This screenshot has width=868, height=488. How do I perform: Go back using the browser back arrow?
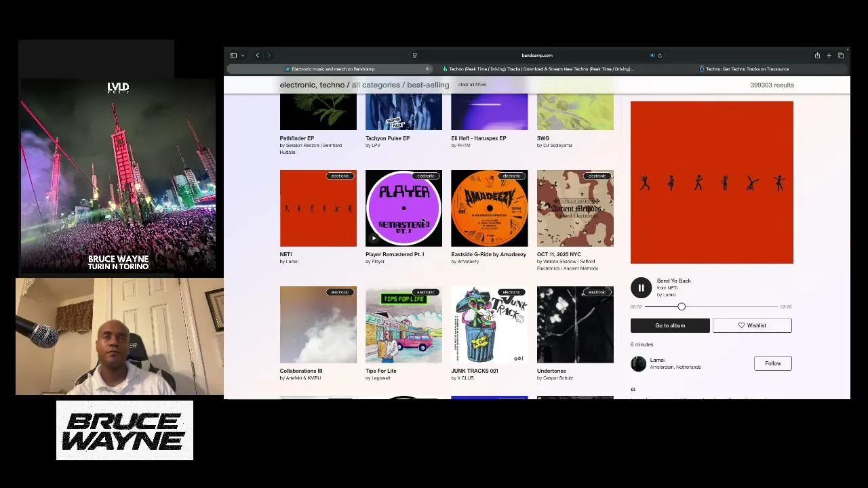pyautogui.click(x=257, y=56)
